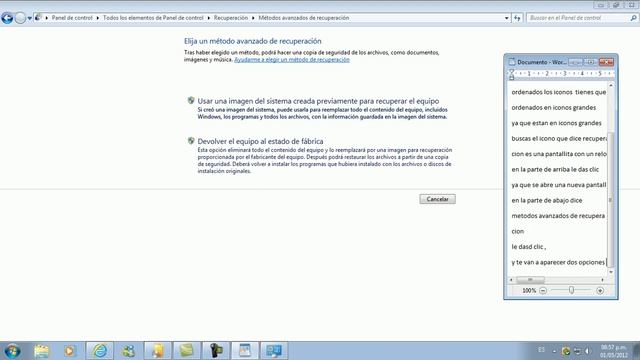Switch to Control Panel taskbar button
Image resolution: width=640 pixels, height=360 pixels.
[x=274, y=351]
